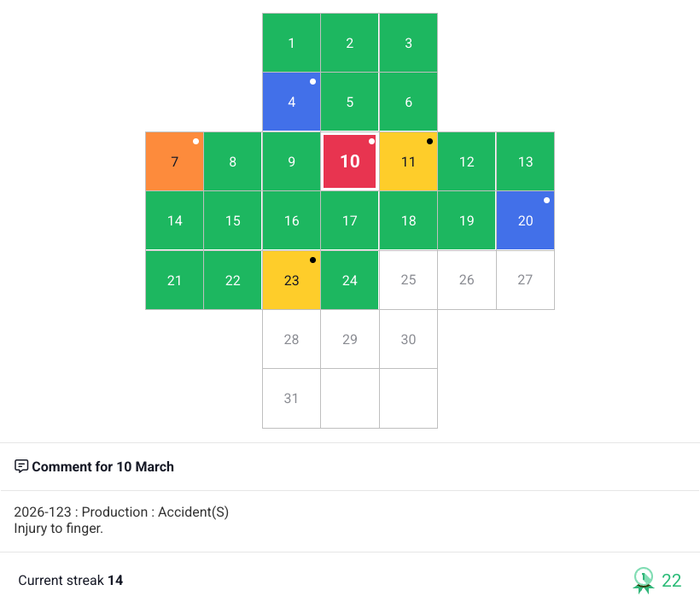The image size is (700, 608).
Task: Click the Comment for 10 March heading
Action: pos(102,466)
